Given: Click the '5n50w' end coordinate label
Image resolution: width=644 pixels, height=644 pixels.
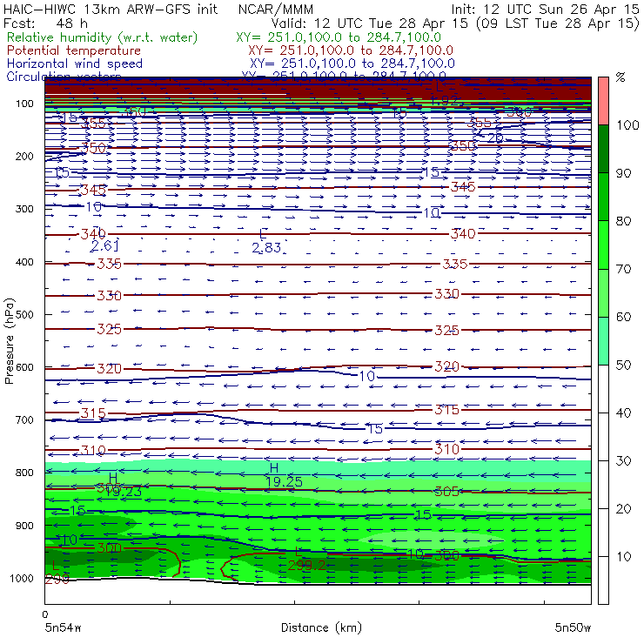Looking at the screenshot, I should [573, 627].
